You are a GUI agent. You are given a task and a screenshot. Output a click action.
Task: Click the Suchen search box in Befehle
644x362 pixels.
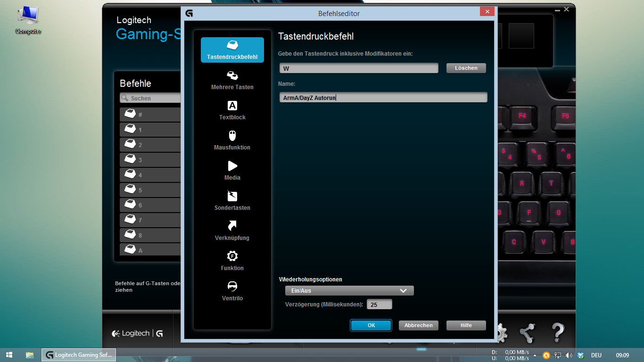150,98
